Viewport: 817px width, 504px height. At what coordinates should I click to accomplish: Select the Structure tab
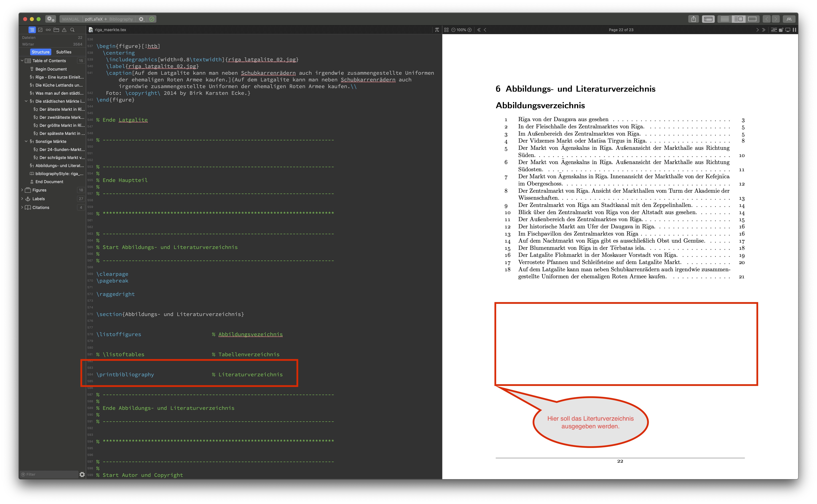[x=41, y=52]
